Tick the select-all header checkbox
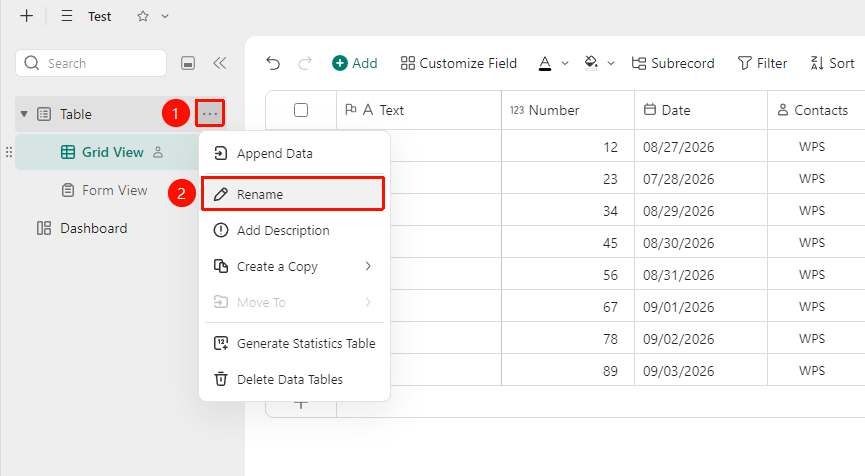 point(301,110)
